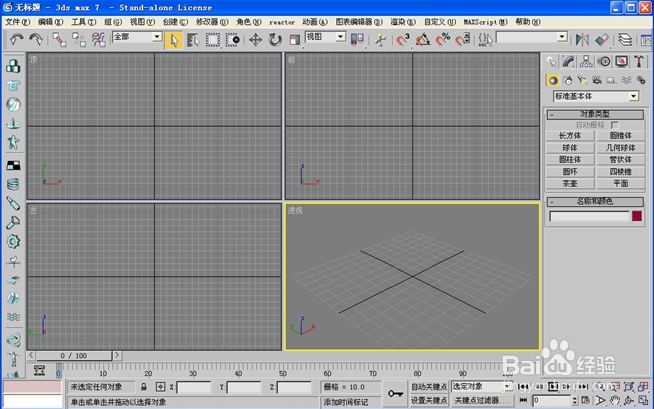Open the 渲染 menu

[403, 22]
